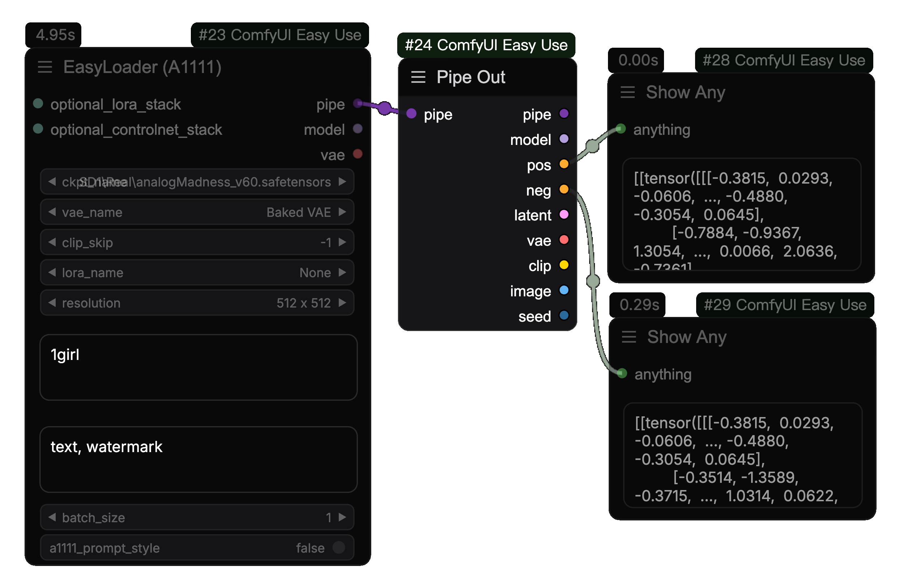Increase clip_skip with the right arrow
904x588 pixels.
[x=342, y=243]
